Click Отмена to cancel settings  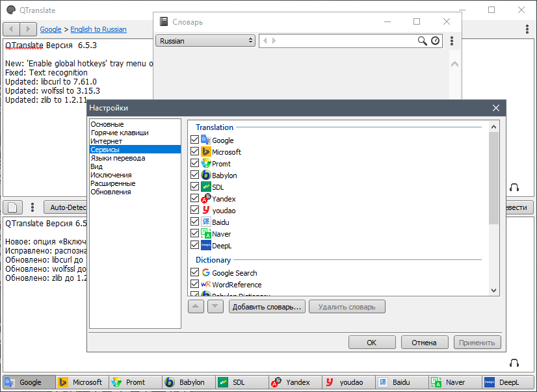(425, 343)
